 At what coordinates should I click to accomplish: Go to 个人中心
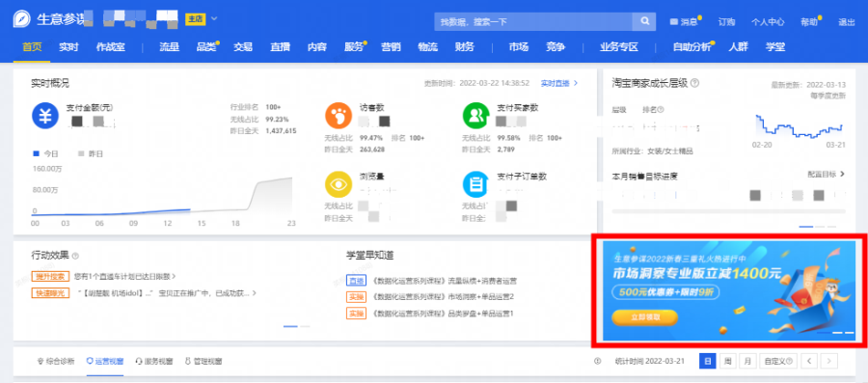pyautogui.click(x=768, y=22)
